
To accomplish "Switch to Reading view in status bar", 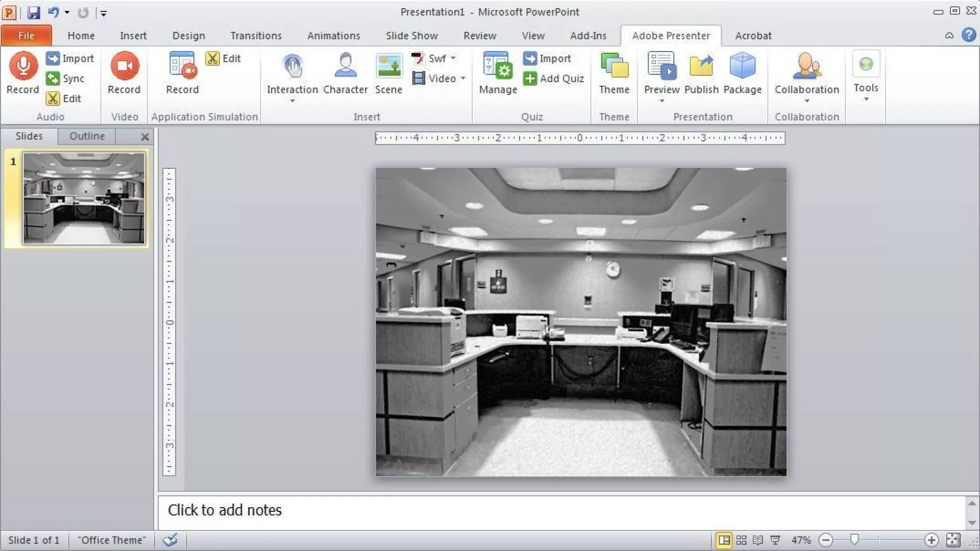I will (758, 540).
